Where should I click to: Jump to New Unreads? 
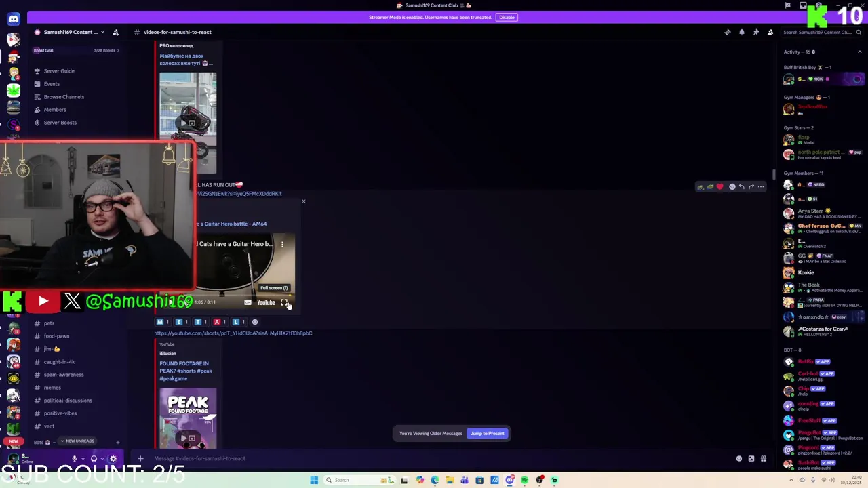pos(77,441)
